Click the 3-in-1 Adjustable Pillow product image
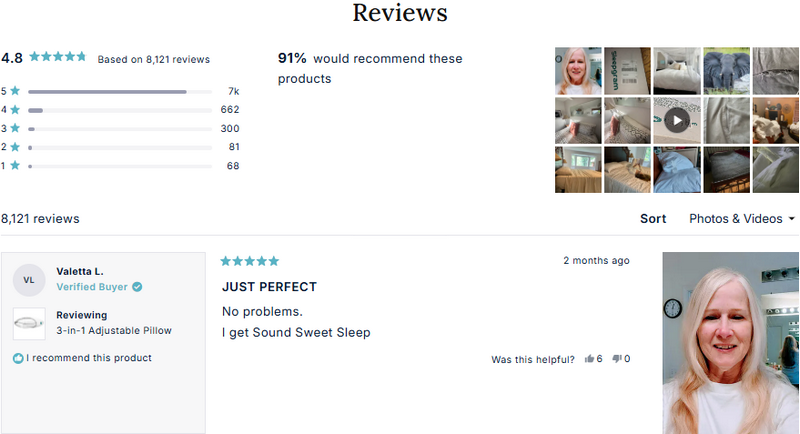800x434 pixels. 29,323
